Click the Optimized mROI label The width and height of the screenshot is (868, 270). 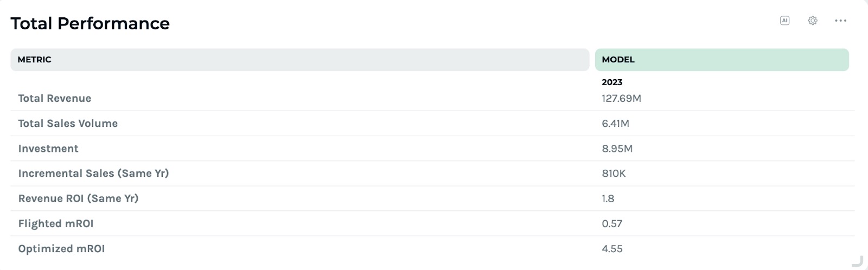coord(61,249)
